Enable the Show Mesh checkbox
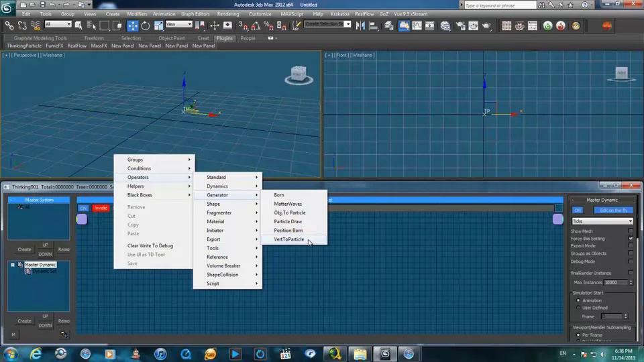 [x=631, y=231]
